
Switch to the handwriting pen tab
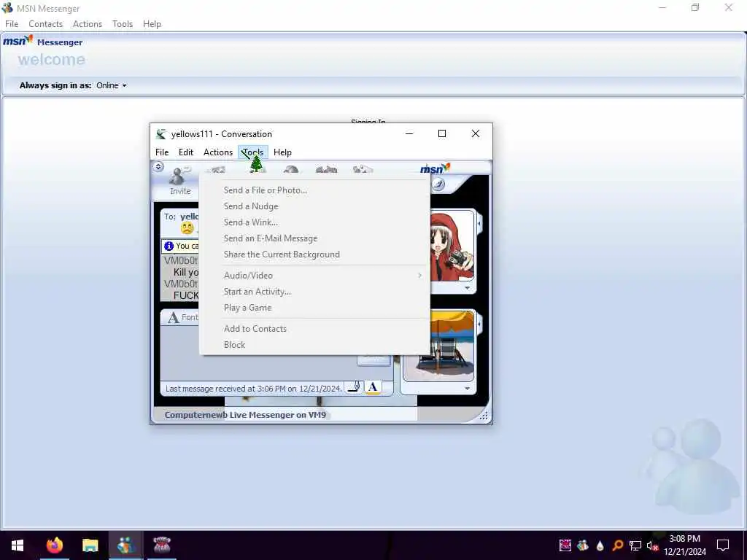(x=355, y=387)
